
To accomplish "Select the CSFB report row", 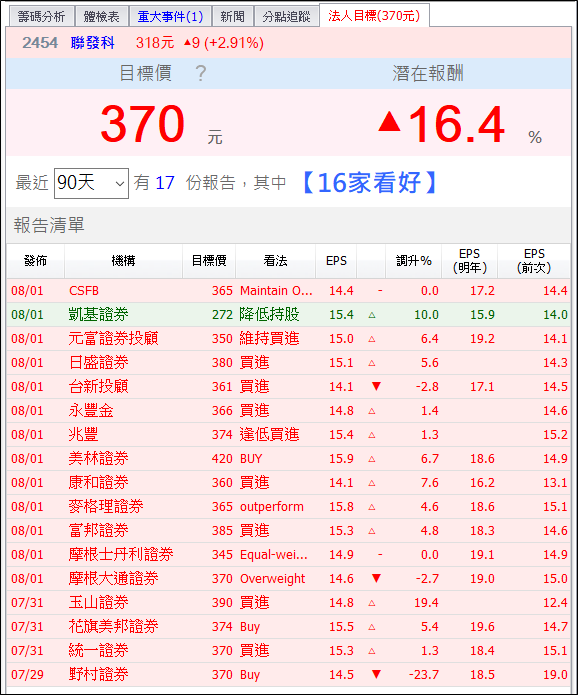I will [x=289, y=291].
